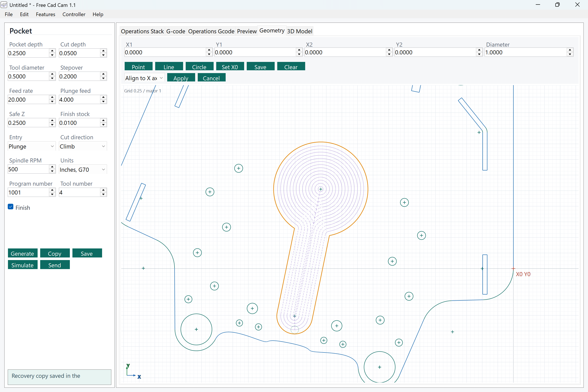The width and height of the screenshot is (588, 392).
Task: Open the Units dropdown showing Inches, G70
Action: point(83,170)
